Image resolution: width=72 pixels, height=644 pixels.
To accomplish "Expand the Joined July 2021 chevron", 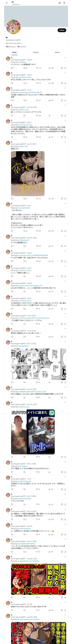I will pyautogui.click(x=22, y=43).
